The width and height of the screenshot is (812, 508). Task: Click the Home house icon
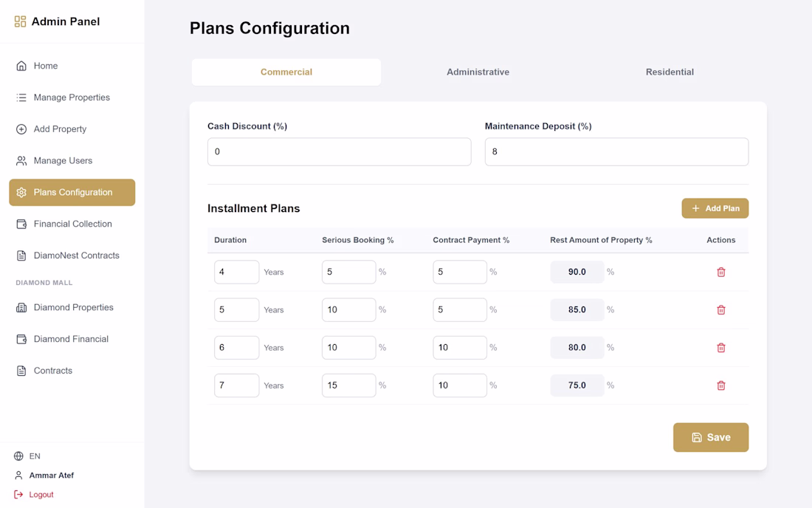tap(21, 66)
